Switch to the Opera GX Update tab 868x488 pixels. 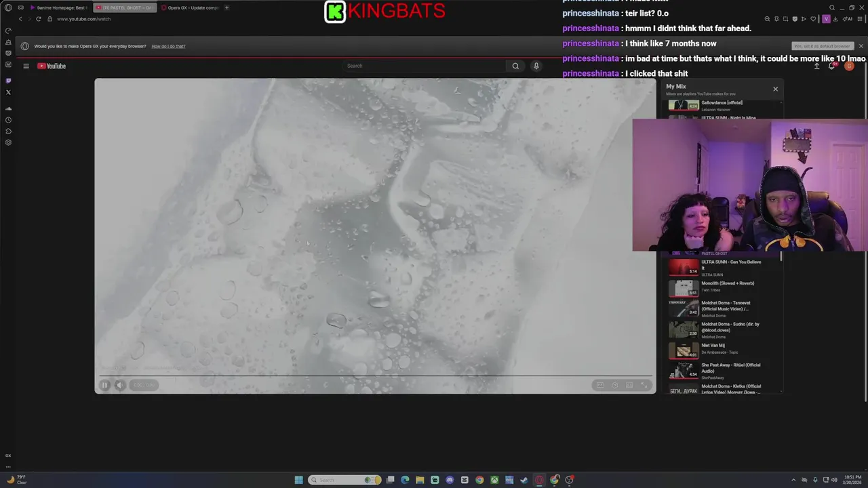pyautogui.click(x=189, y=7)
